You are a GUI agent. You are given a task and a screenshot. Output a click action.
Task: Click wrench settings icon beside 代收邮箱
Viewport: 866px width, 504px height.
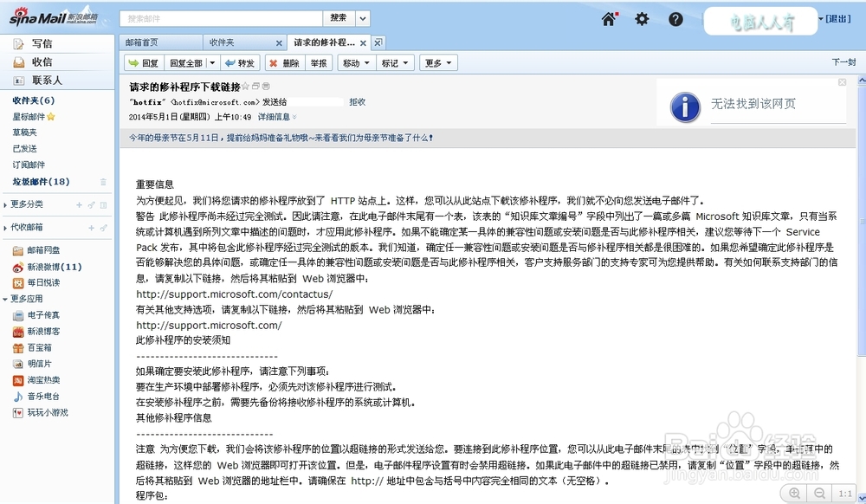coord(103,228)
